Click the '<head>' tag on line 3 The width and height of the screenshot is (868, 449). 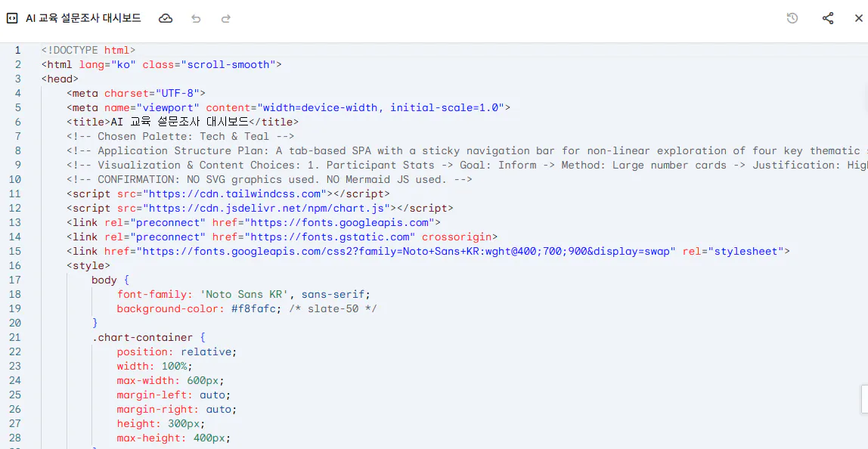point(60,79)
